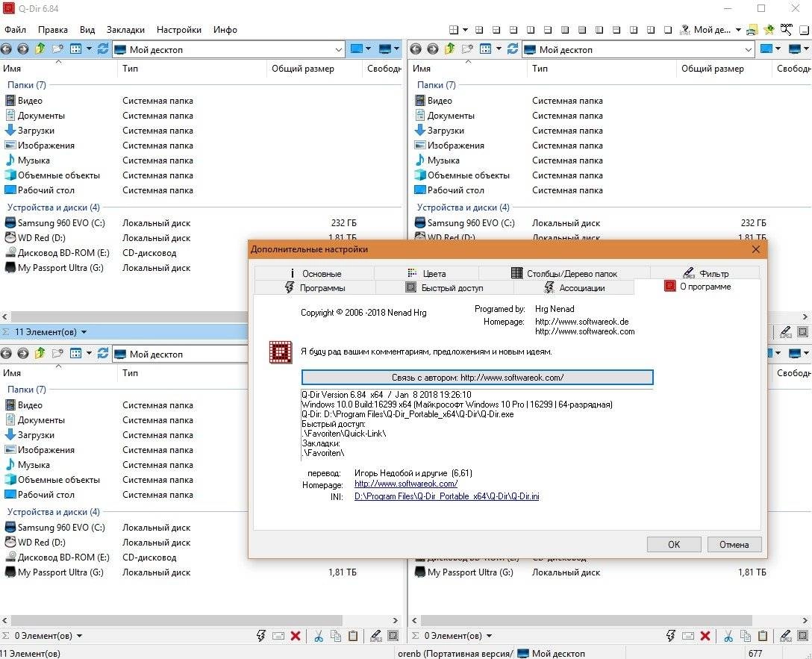
Task: Go up one folder in top-left pane
Action: point(40,49)
